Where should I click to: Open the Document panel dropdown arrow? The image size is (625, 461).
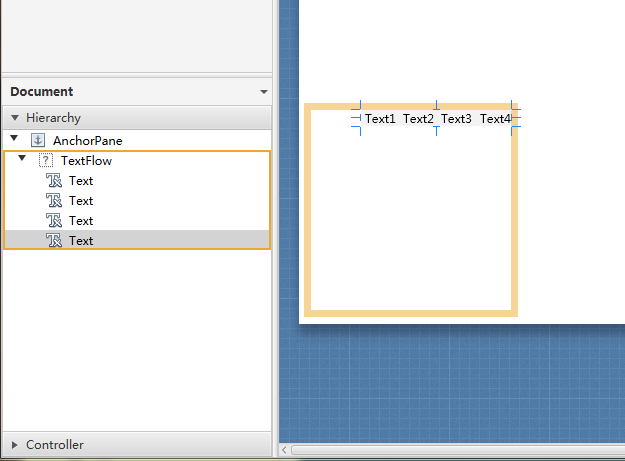tap(263, 92)
